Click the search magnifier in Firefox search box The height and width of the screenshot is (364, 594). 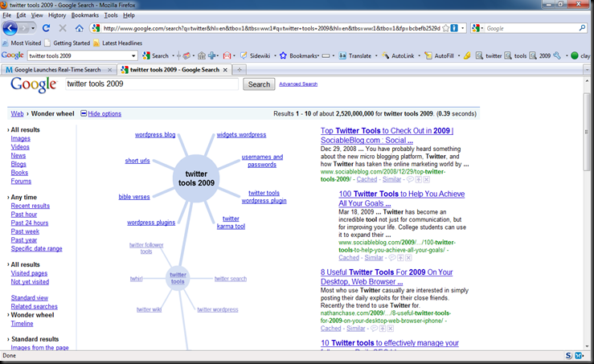click(582, 28)
